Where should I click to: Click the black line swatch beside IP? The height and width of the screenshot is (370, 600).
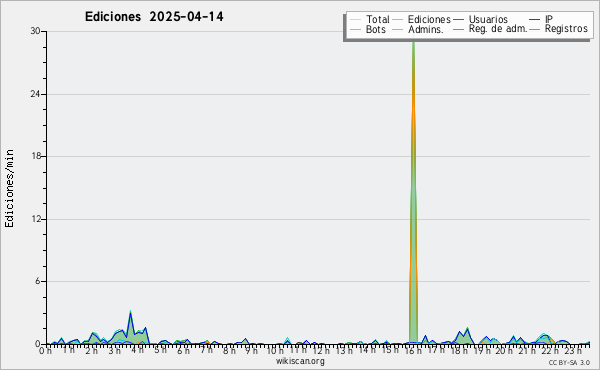point(534,20)
